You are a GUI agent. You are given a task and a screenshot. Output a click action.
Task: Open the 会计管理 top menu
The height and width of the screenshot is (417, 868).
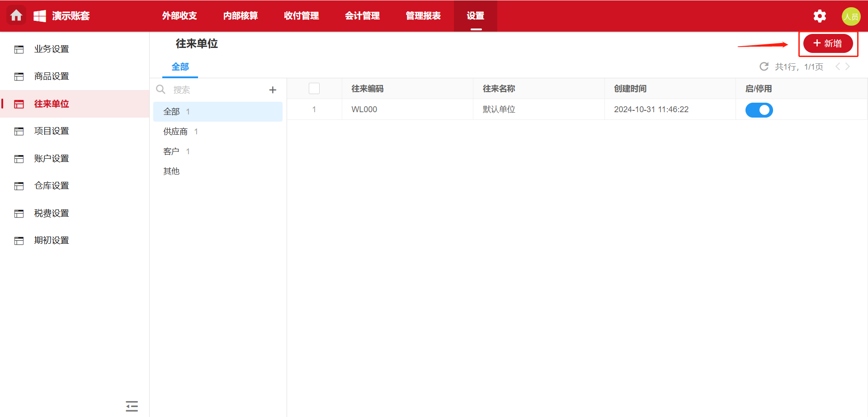362,16
